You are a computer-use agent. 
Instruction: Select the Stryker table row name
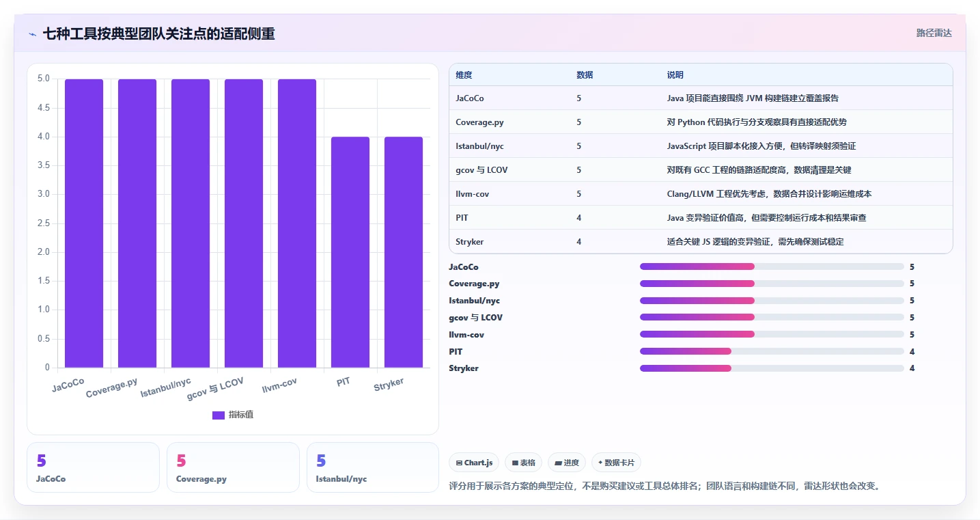(x=470, y=242)
